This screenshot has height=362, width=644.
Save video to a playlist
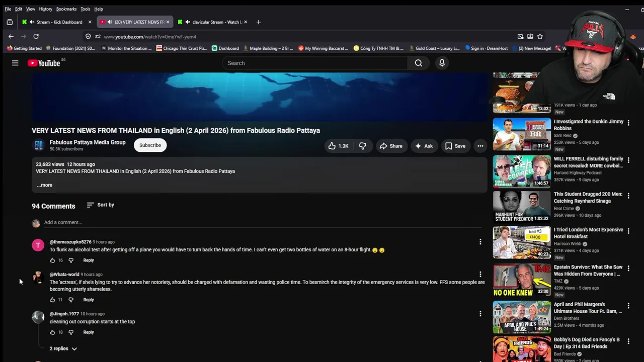455,146
